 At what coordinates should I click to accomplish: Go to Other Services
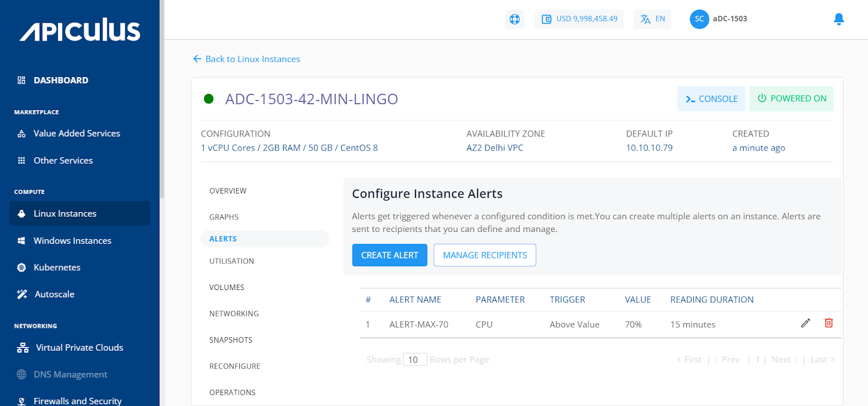point(63,160)
